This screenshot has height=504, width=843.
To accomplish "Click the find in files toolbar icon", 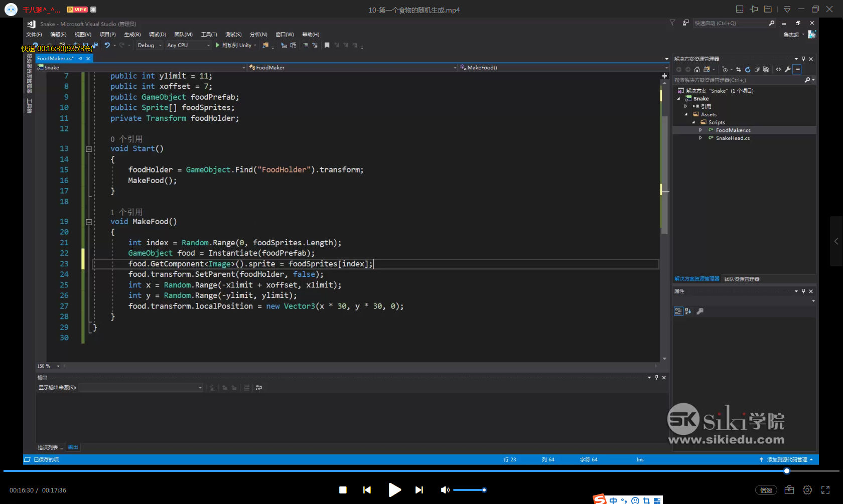I will pyautogui.click(x=265, y=45).
